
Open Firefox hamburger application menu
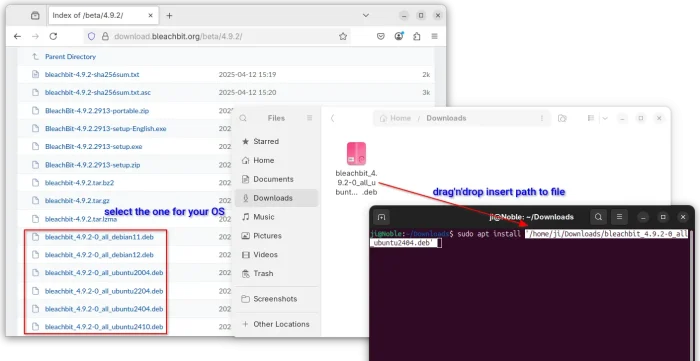point(434,37)
